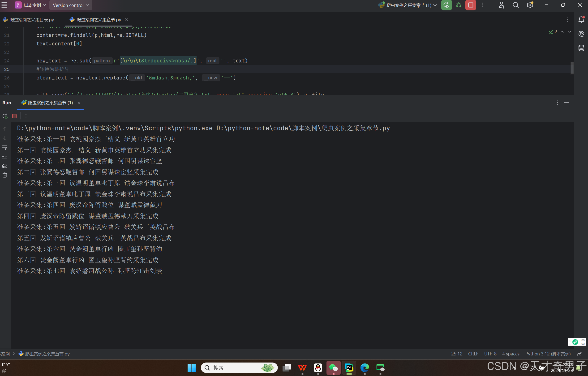The height and width of the screenshot is (376, 588).
Task: Click the green Rerun button in top toolbar
Action: click(446, 5)
